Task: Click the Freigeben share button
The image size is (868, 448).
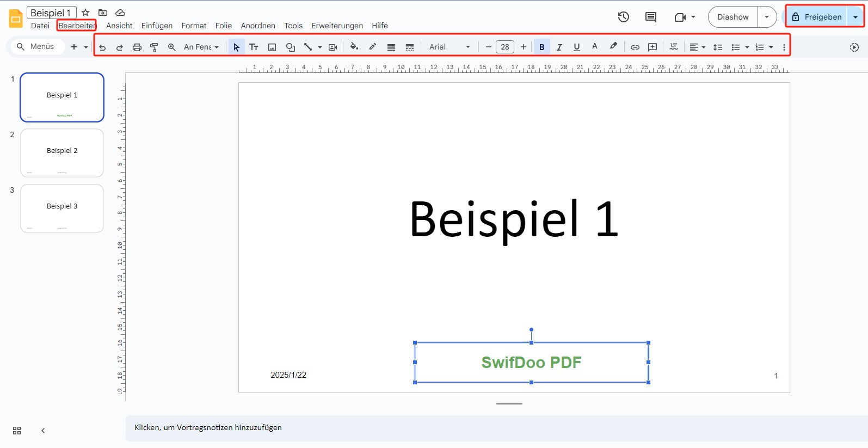Action: tap(817, 17)
